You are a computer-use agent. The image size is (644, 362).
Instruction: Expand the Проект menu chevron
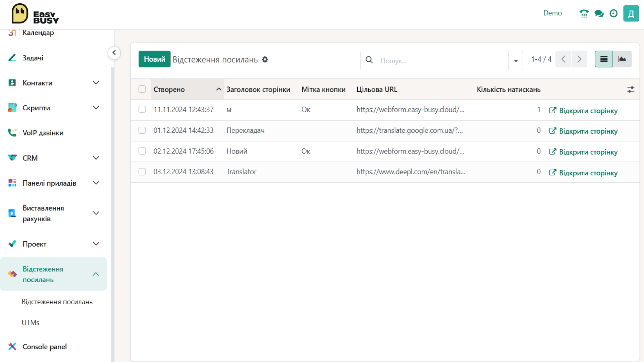tap(96, 244)
